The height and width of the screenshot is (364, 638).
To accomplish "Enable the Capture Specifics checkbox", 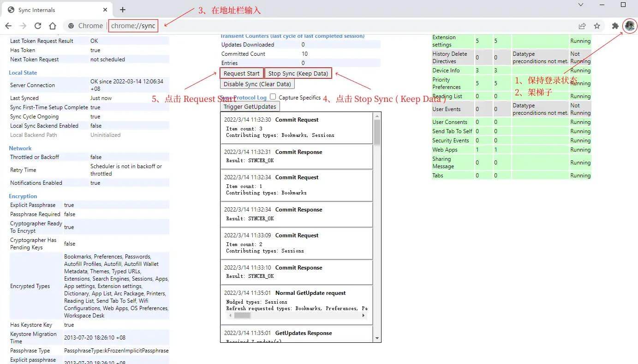I will click(x=273, y=97).
